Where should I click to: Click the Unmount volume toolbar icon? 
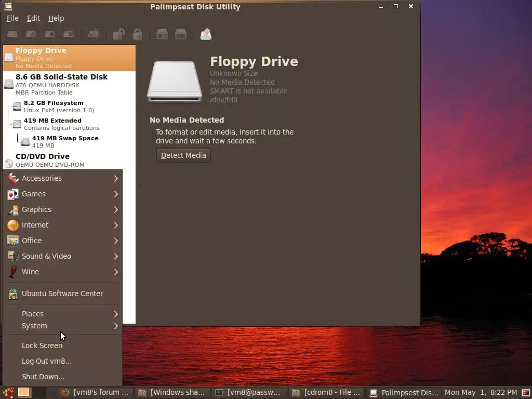pyautogui.click(x=31, y=34)
